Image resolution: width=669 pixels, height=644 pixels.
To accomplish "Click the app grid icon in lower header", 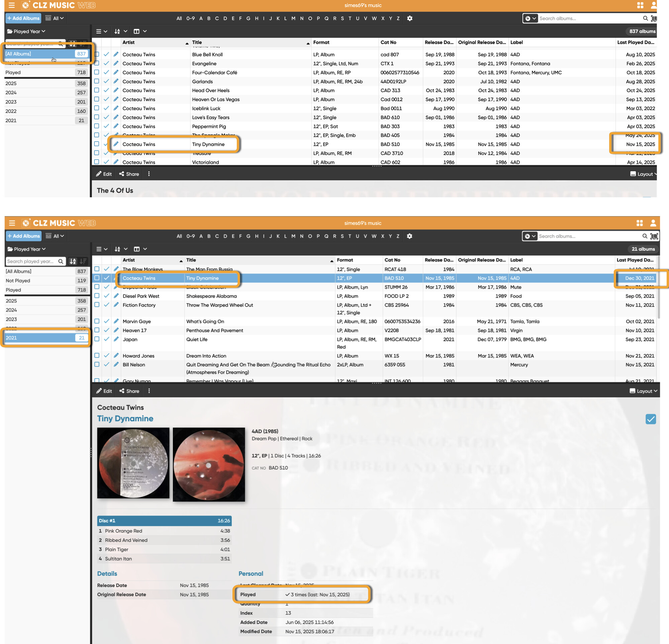I will pyautogui.click(x=639, y=223).
